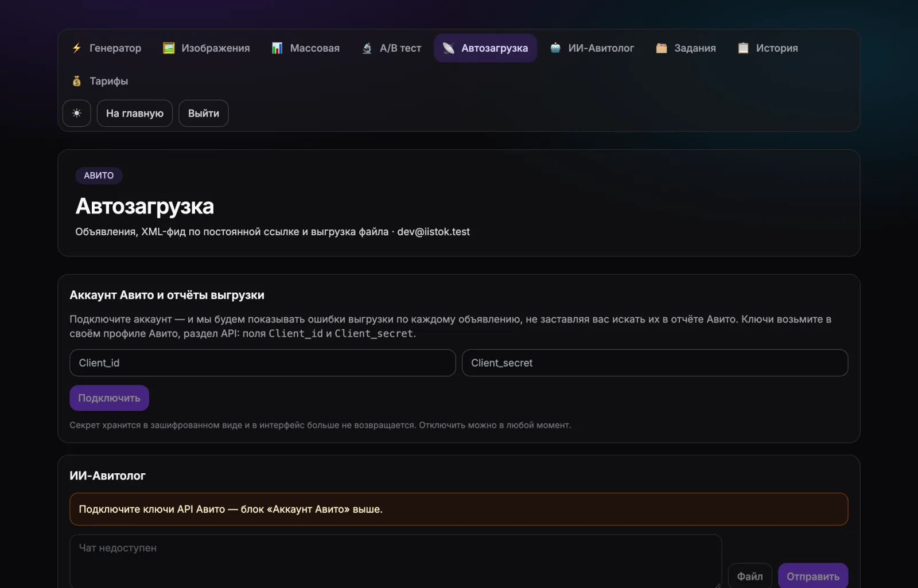Click the Выйти logout button
This screenshot has height=588, width=918.
pyautogui.click(x=204, y=114)
